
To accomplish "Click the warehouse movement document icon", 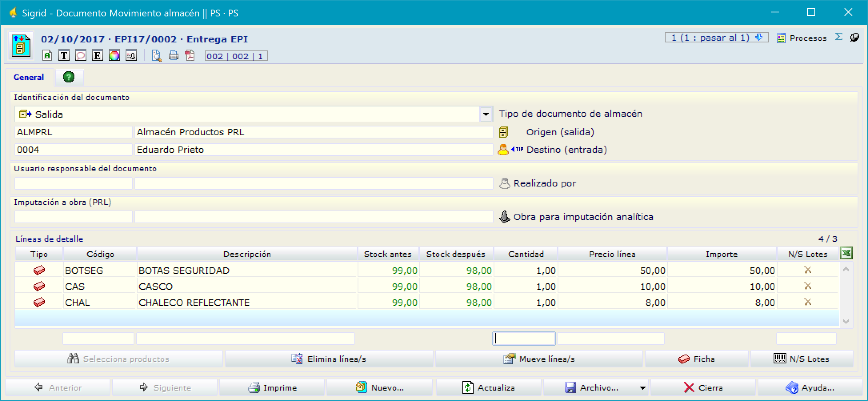I will coord(21,46).
